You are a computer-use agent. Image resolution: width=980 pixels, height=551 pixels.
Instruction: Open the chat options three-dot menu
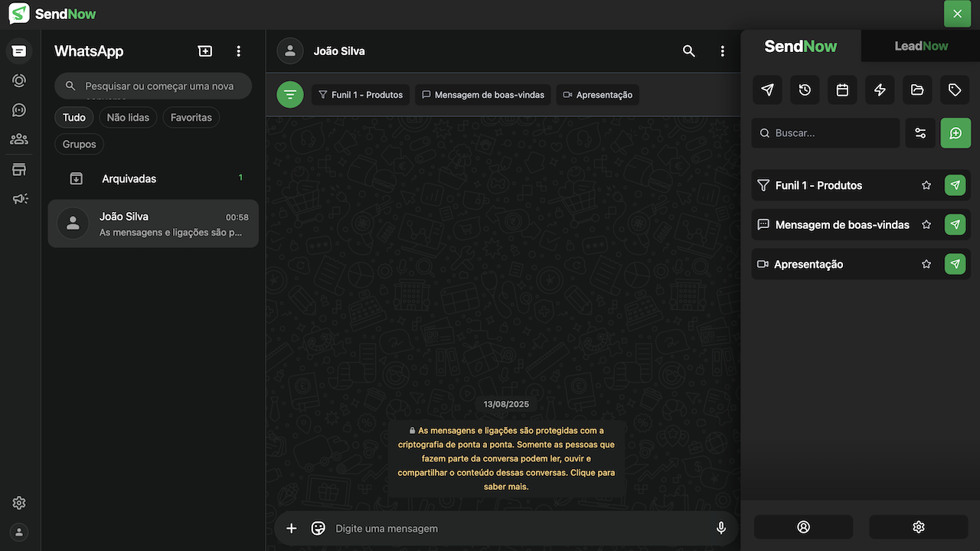click(722, 51)
